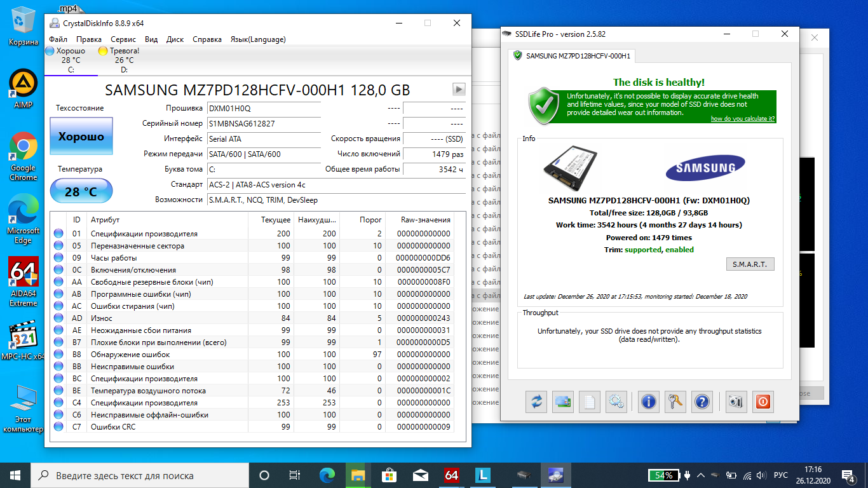868x488 pixels.
Task: Click the camera screenshot icon in SSDLife
Action: tap(735, 402)
